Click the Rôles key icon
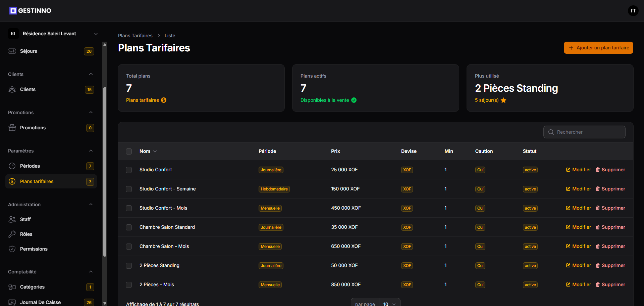Image resolution: width=644 pixels, height=306 pixels. 12,234
